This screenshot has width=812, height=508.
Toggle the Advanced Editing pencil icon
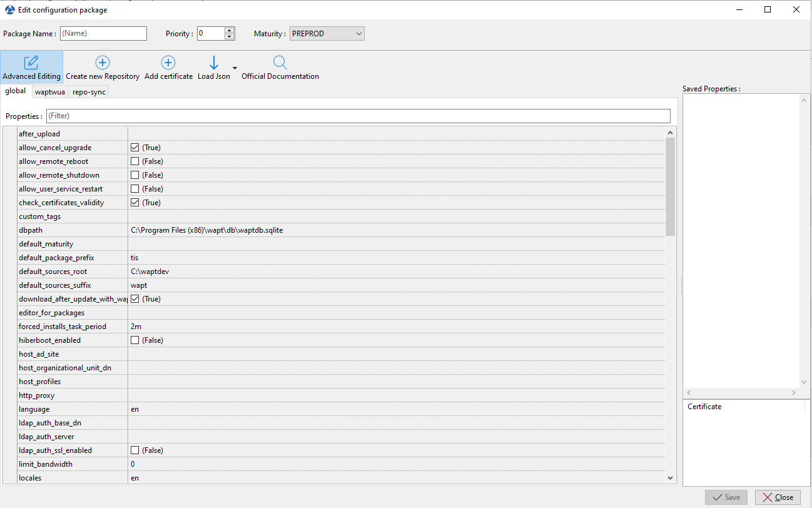click(31, 63)
